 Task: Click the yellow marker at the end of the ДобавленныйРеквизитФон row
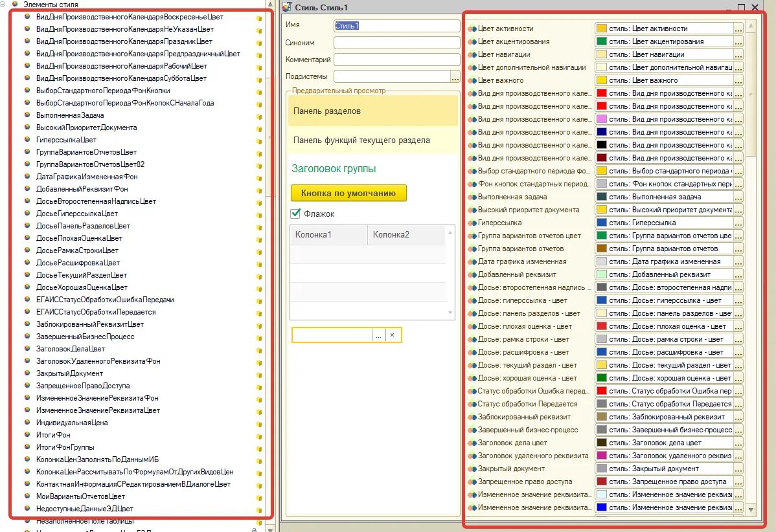coord(259,190)
